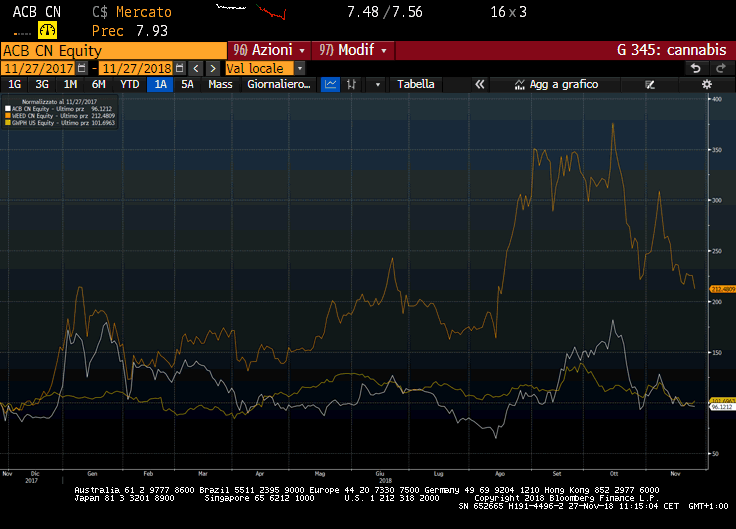Select the 3G time range tab
The height and width of the screenshot is (529, 736).
(42, 84)
